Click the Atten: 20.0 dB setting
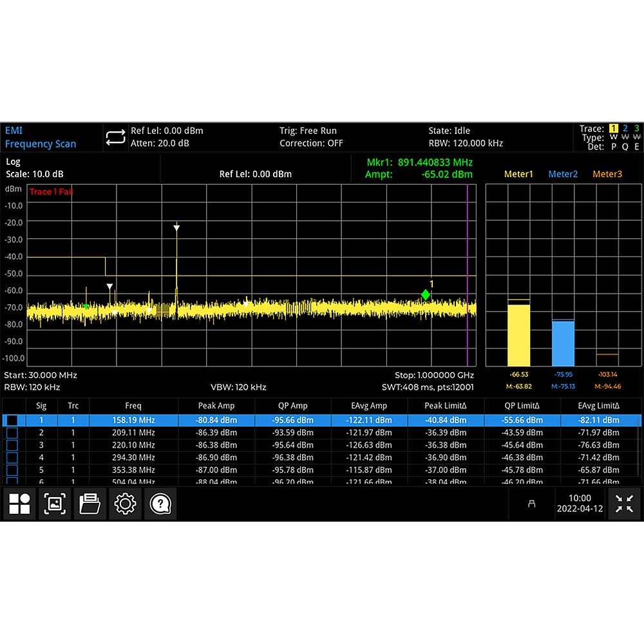Viewport: 644px width, 644px height. (x=160, y=144)
